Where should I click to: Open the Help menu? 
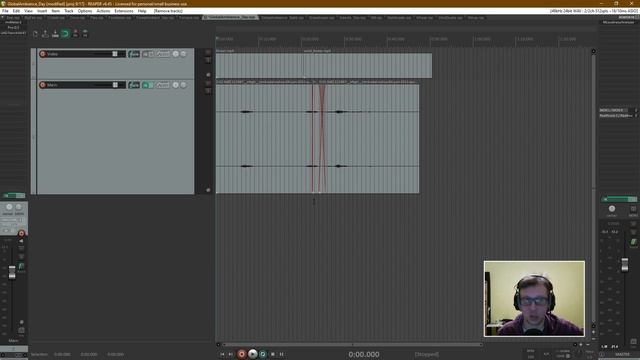tap(142, 11)
